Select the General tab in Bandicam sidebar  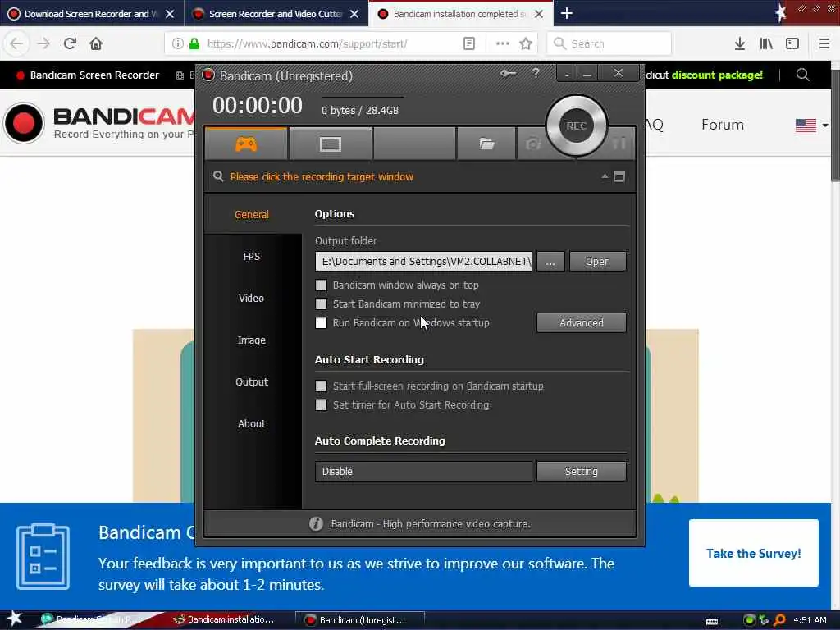pyautogui.click(x=252, y=214)
